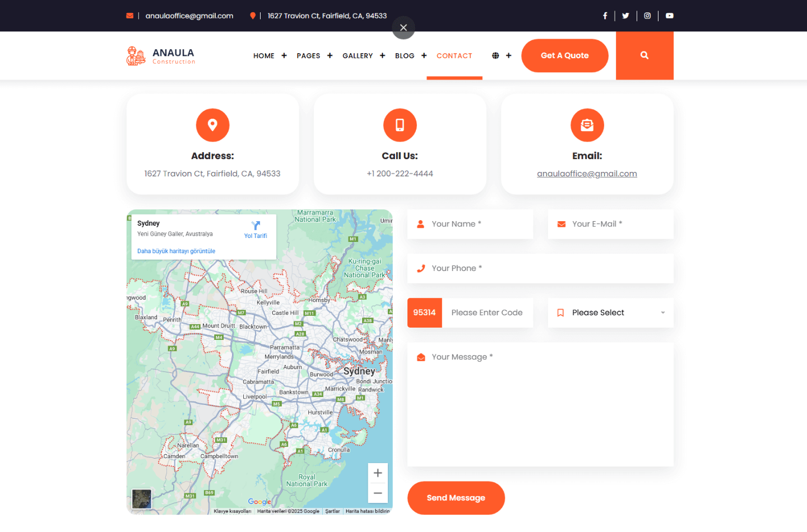807x532 pixels.
Task: Click the globe language icon
Action: [495, 55]
